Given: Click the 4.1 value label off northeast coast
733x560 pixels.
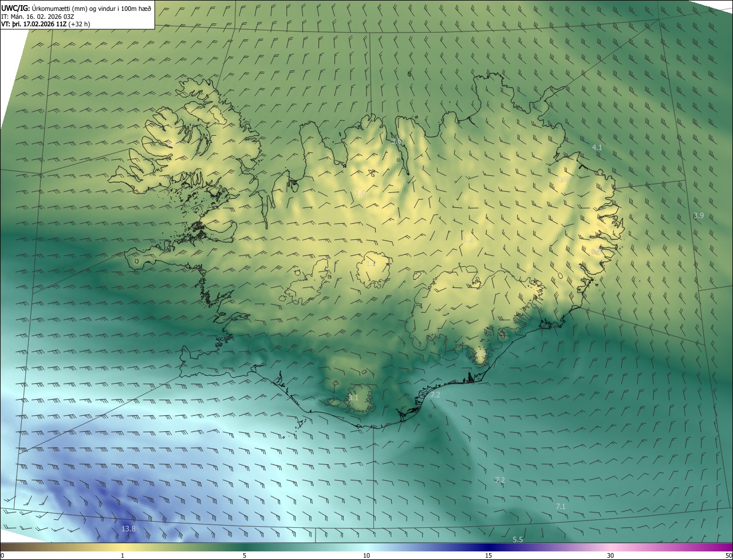Looking at the screenshot, I should [x=597, y=148].
